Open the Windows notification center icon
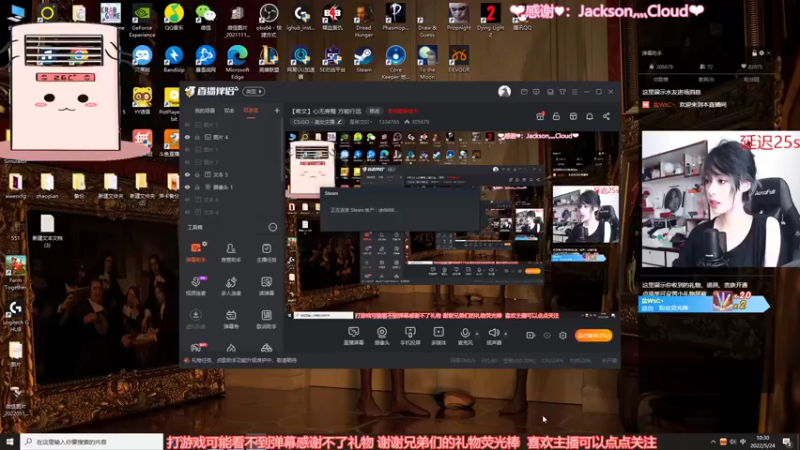 tap(787, 441)
